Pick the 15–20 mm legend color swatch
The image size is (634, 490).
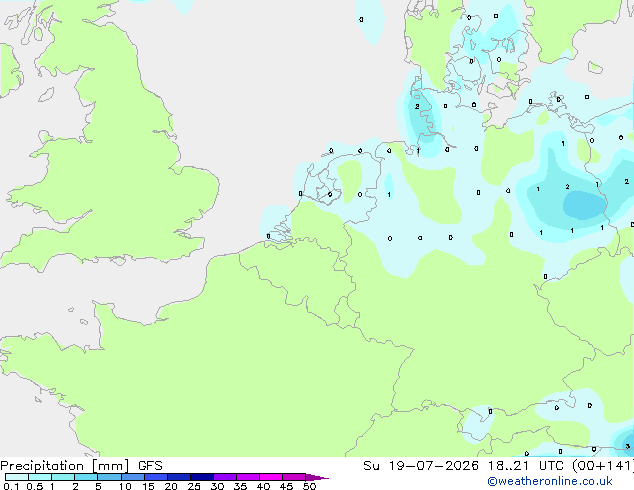pos(155,477)
